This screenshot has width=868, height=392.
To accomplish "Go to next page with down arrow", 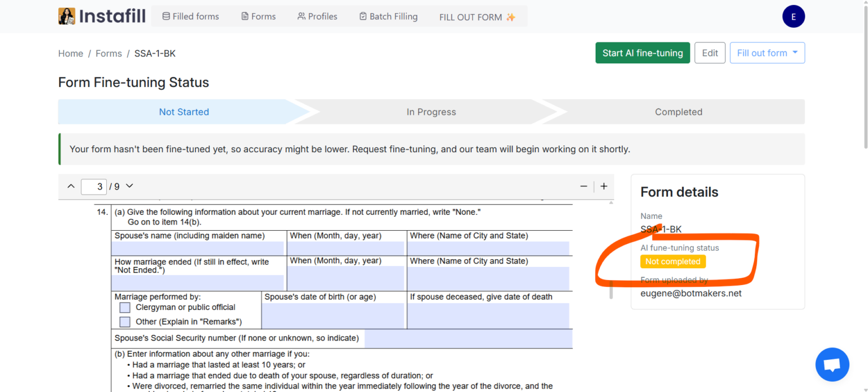I will [x=129, y=186].
